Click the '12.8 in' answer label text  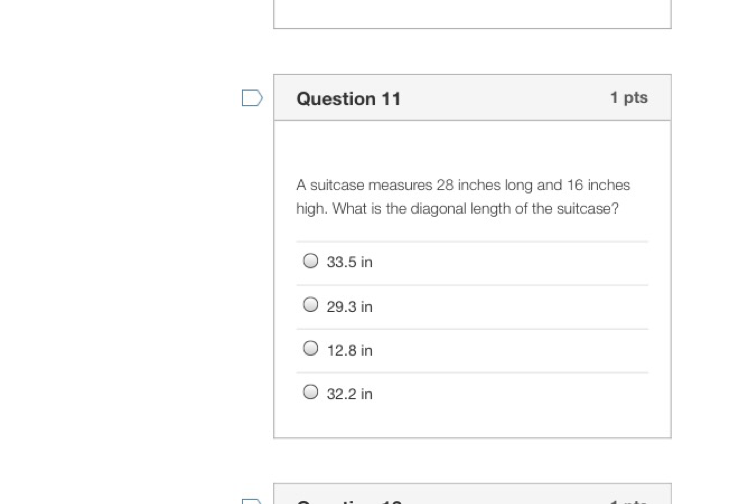click(349, 350)
